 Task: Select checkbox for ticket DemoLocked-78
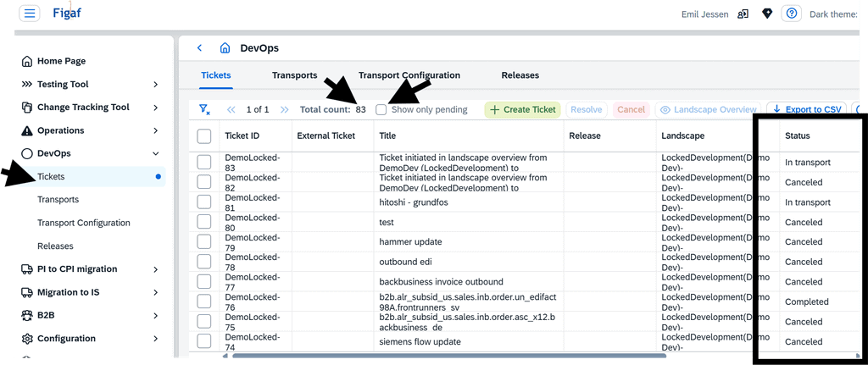point(204,262)
